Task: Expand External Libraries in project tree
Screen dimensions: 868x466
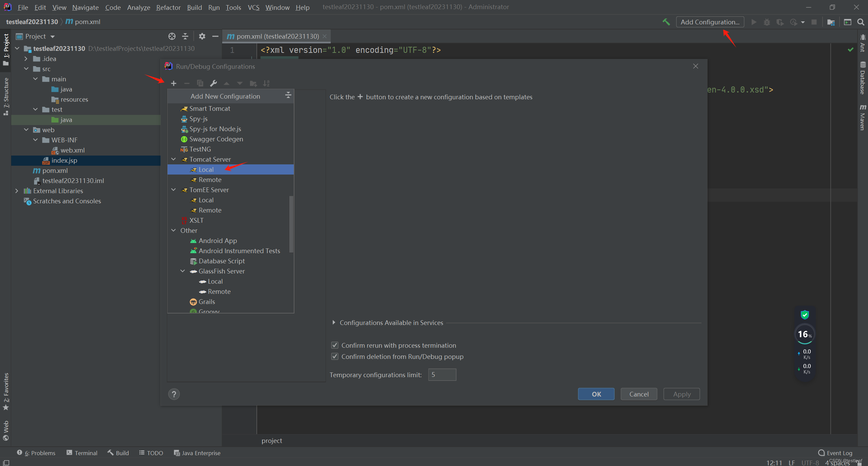Action: (x=17, y=191)
